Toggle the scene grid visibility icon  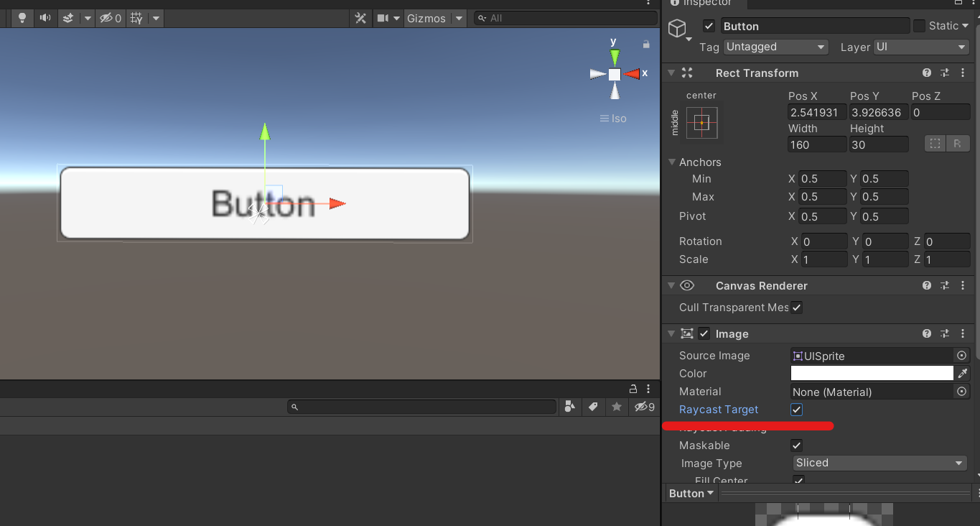(x=136, y=18)
